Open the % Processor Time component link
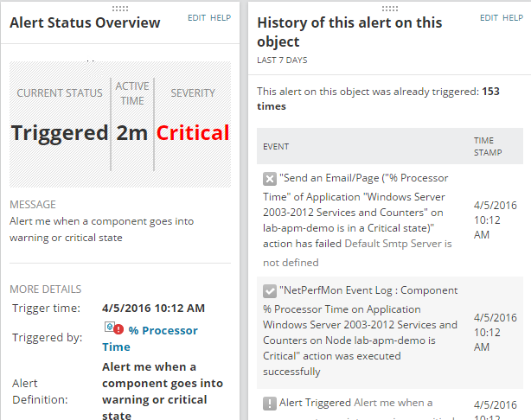 150,338
